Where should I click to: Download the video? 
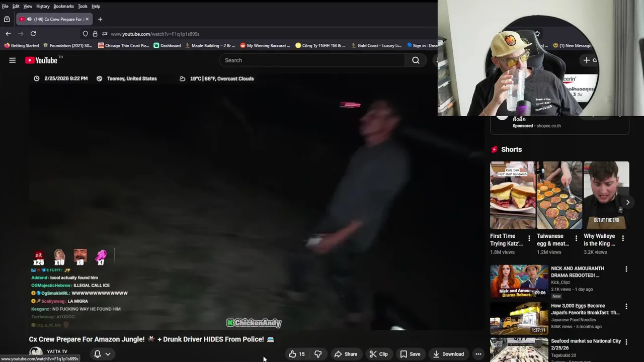(x=448, y=354)
